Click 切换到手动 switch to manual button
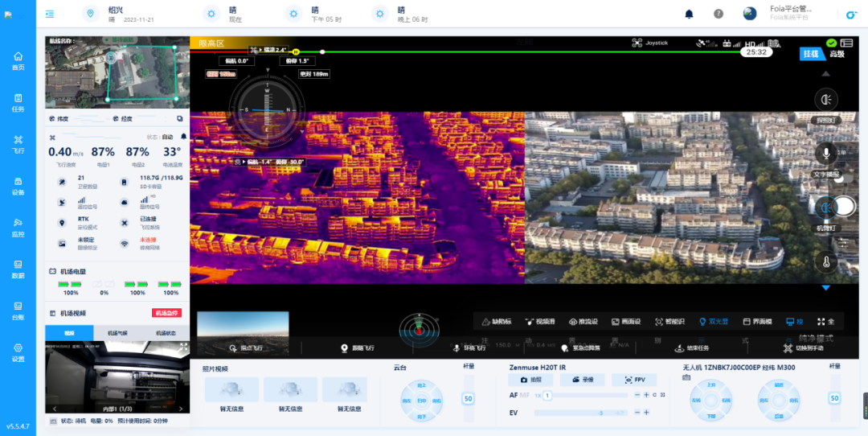The width and height of the screenshot is (868, 436). 804,348
